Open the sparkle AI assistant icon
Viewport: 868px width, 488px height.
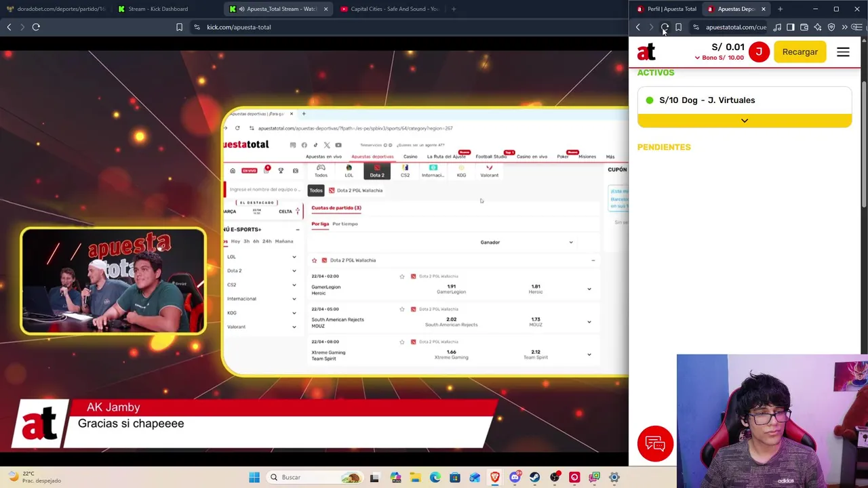point(818,27)
